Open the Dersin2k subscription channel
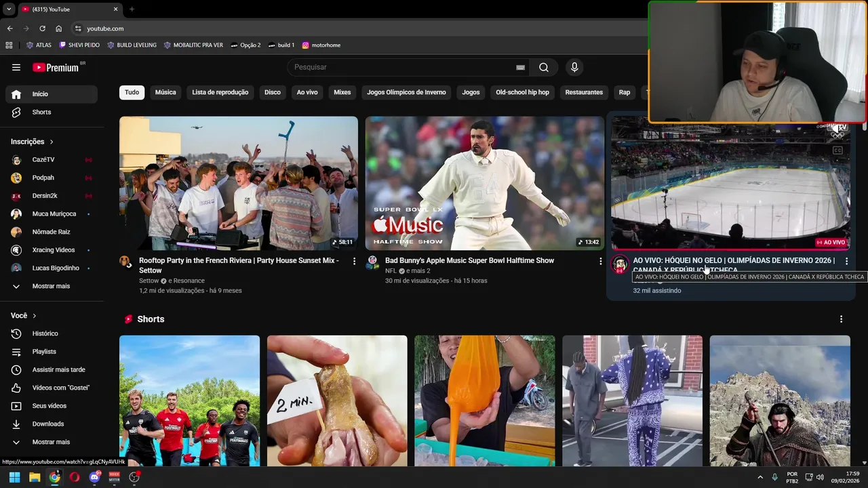The image size is (868, 488). pos(52,196)
